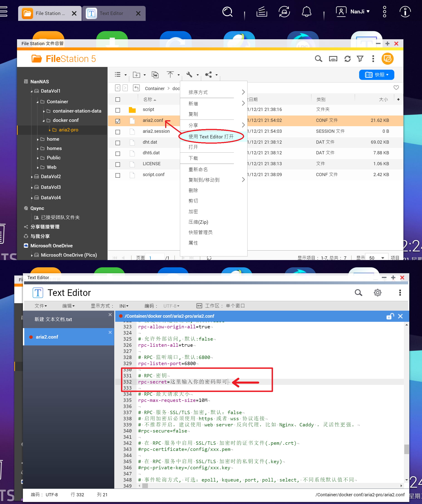
Task: Click the copy/move files toolbar icon
Action: (x=155, y=75)
